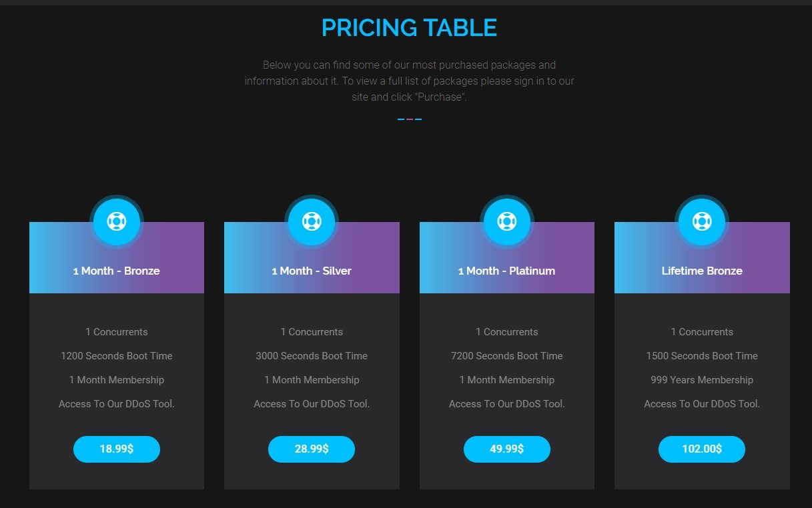Click the 1 Month - Platinum card title
Image resolution: width=812 pixels, height=508 pixels.
coord(507,271)
